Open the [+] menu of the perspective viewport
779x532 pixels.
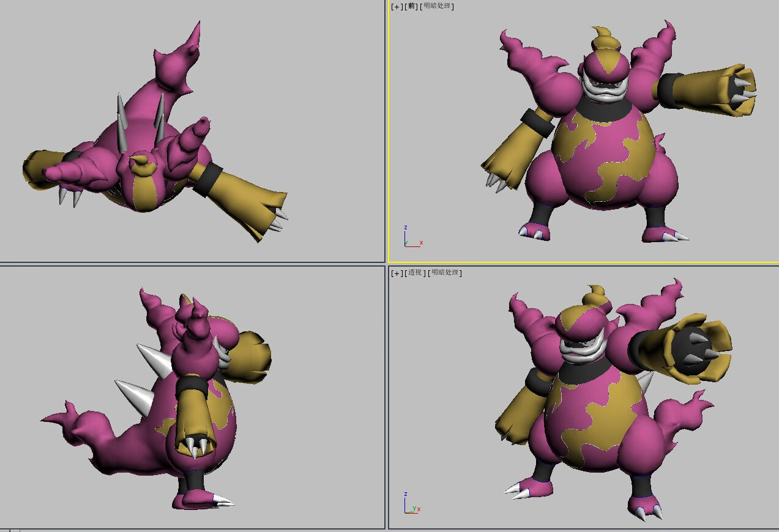point(397,273)
